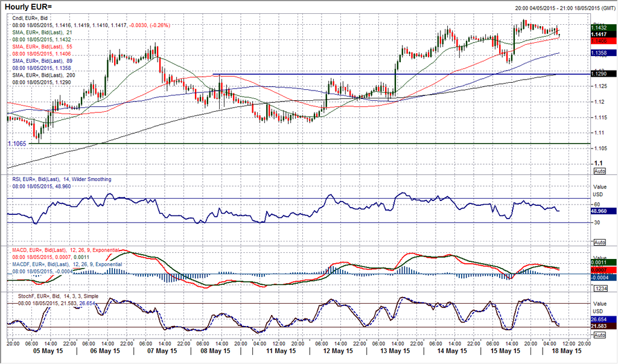This screenshot has height=364, width=618.
Task: Click the '11 May 15' date label
Action: click(280, 351)
